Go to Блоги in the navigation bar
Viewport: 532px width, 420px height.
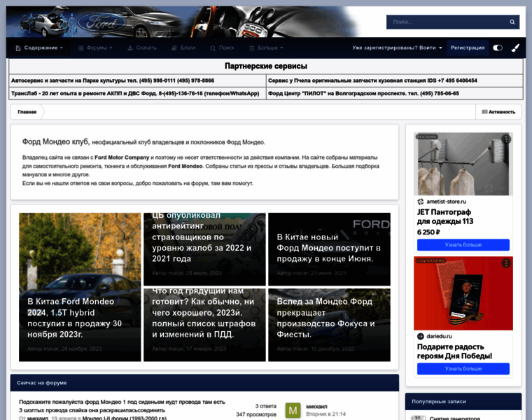pos(183,48)
